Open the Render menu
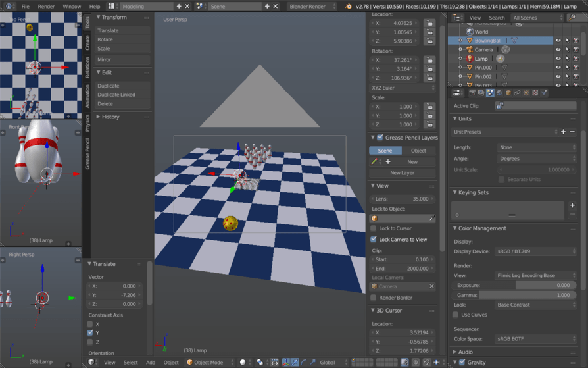Viewport: 588px width, 368px height. click(x=46, y=7)
